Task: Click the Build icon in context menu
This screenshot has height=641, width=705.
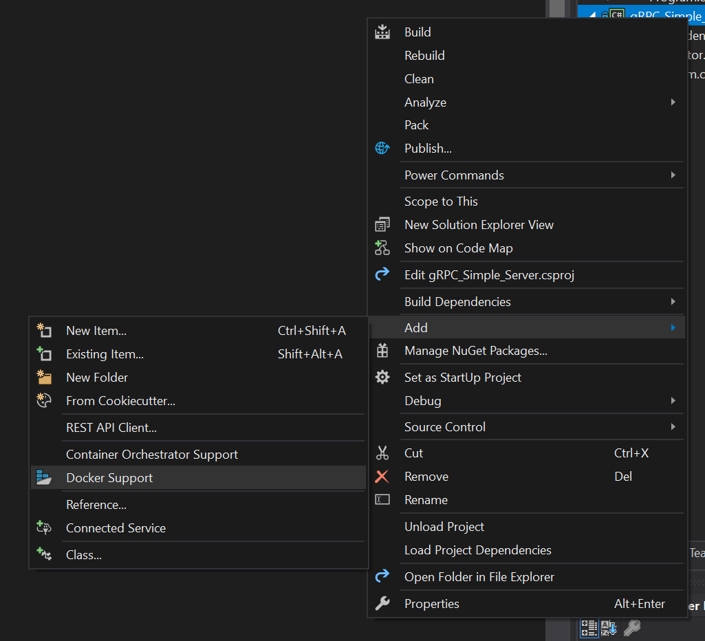Action: pos(382,32)
